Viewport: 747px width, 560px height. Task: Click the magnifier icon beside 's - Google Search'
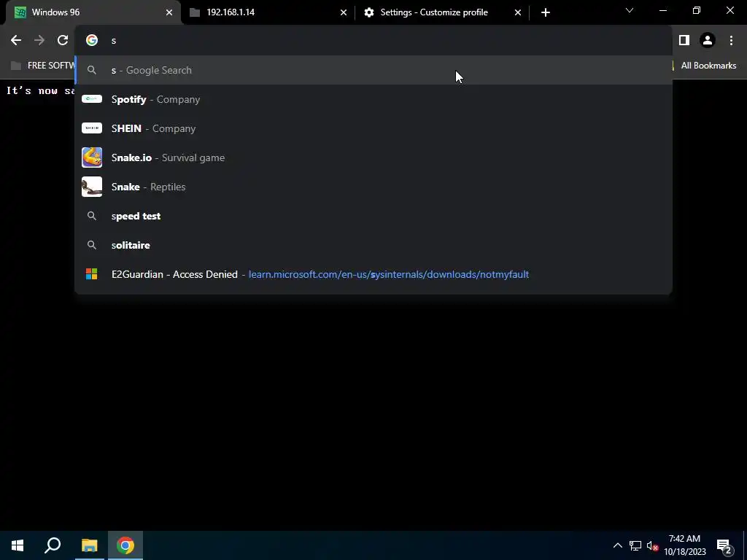coord(92,71)
